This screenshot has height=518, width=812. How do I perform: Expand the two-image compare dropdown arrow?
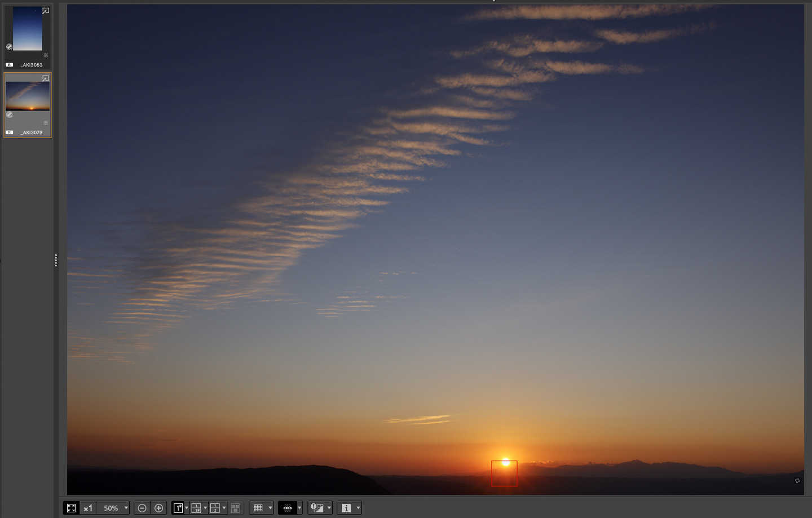(224, 508)
